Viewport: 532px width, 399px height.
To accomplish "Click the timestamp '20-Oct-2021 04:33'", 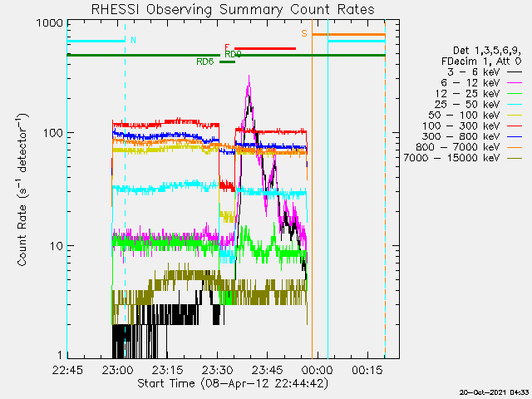I will (x=495, y=392).
